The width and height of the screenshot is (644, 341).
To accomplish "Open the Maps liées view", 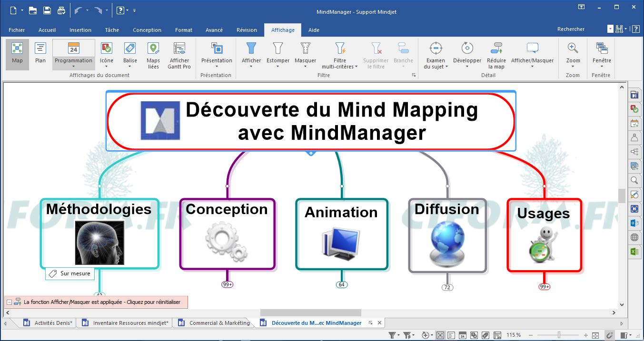I will point(153,55).
